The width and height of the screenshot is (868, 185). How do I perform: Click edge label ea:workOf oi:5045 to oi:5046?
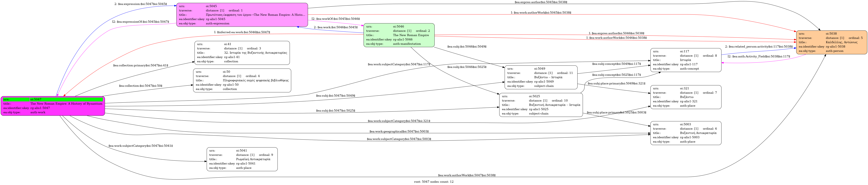(x=336, y=19)
